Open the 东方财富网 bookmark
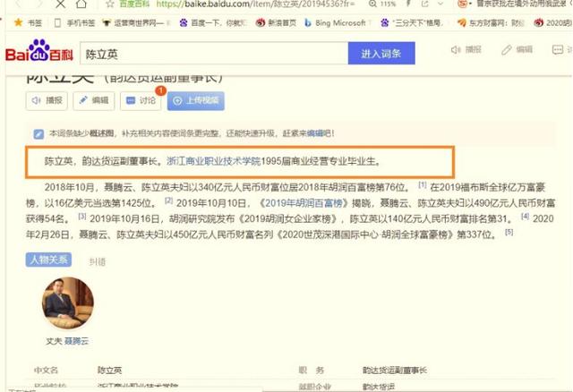 pos(492,22)
